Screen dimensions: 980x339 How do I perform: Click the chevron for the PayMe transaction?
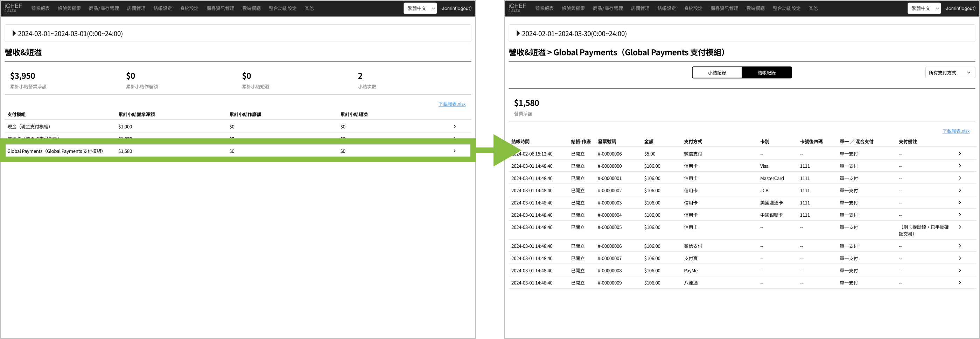959,271
